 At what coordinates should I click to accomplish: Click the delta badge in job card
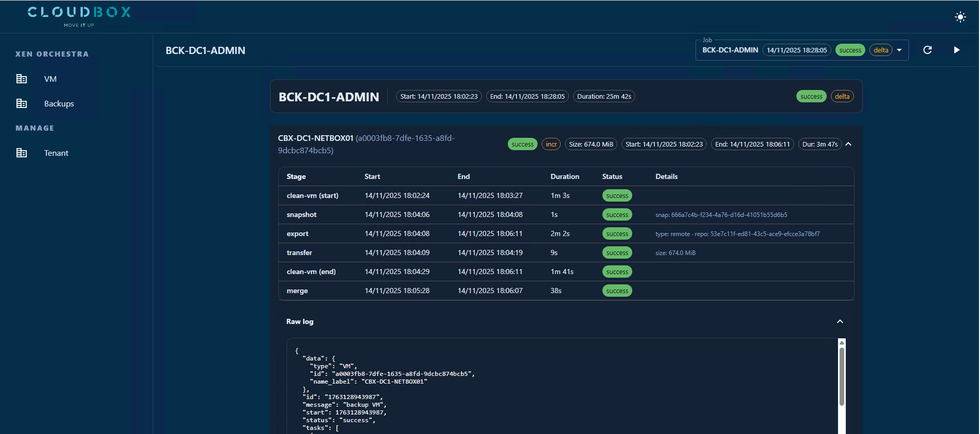click(842, 97)
